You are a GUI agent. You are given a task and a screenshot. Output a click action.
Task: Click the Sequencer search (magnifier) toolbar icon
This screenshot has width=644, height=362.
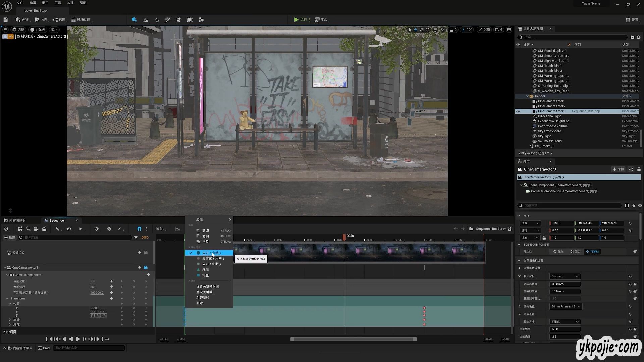(x=28, y=229)
